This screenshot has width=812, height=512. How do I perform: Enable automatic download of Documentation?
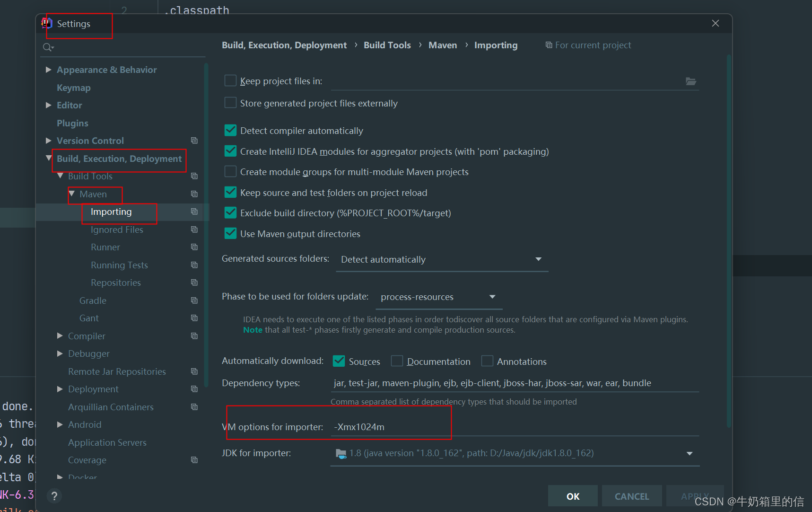(x=397, y=361)
